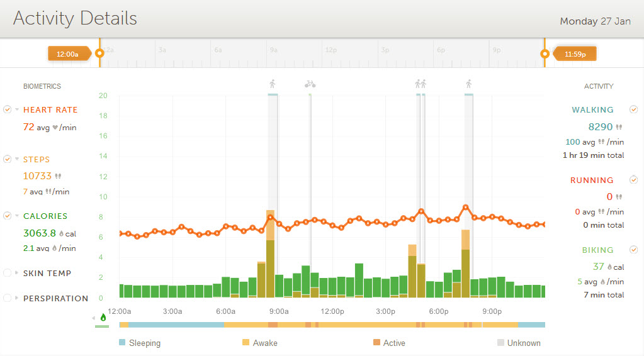
Task: Enable the Skin Temp checkbox
Action: coord(8,273)
